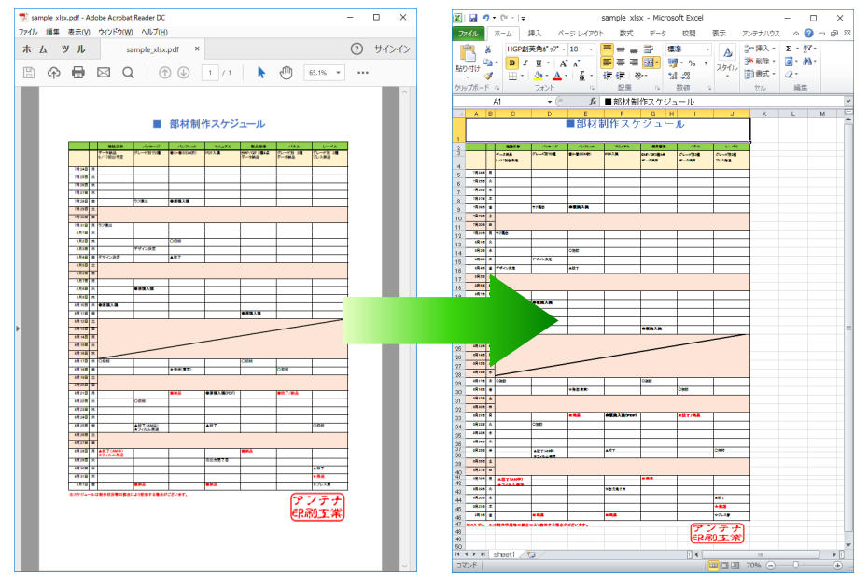Open the font size dropdown showing 18
Screen dimensions: 868x588
(x=591, y=49)
